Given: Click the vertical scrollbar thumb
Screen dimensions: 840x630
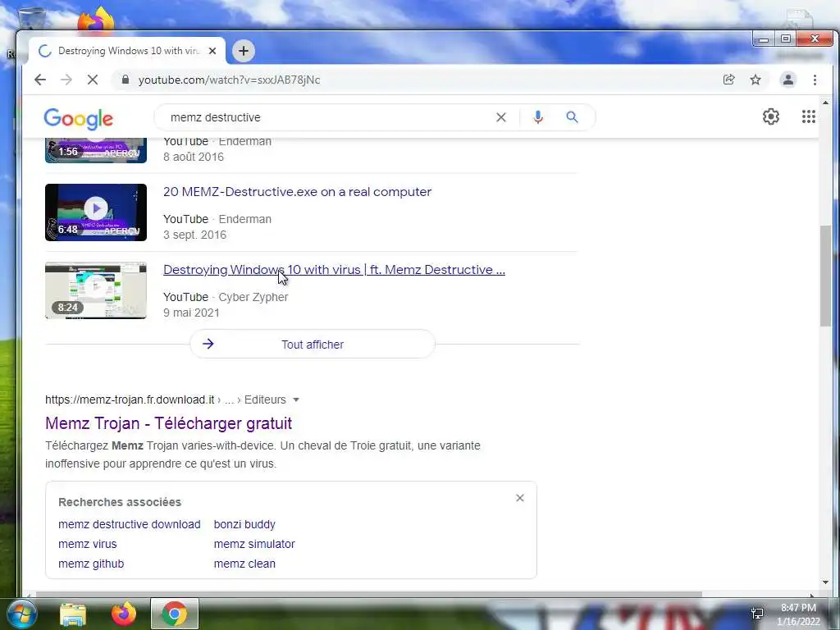Looking at the screenshot, I should [825, 276].
